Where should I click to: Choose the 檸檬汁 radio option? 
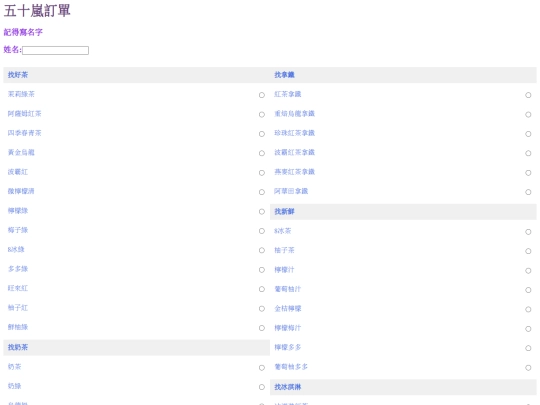528,271
